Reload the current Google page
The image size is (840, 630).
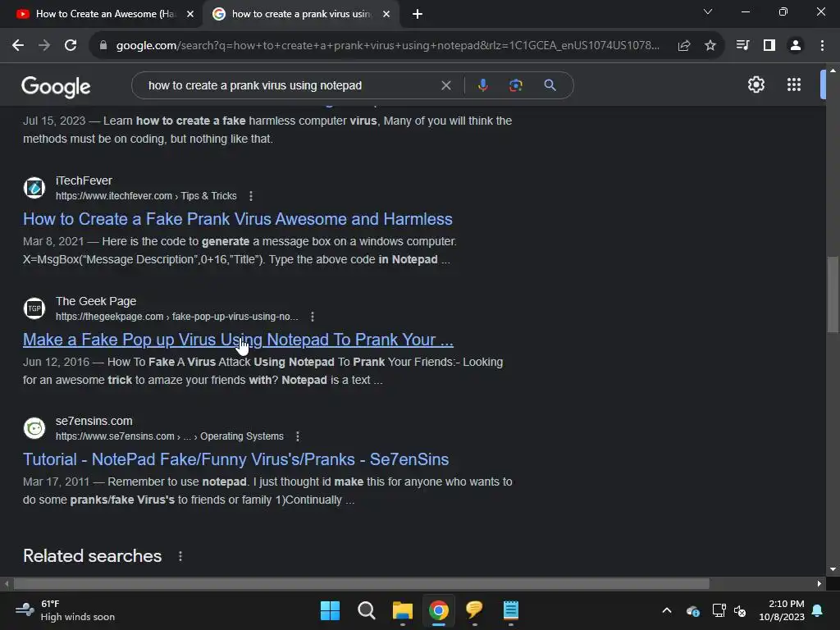tap(71, 46)
